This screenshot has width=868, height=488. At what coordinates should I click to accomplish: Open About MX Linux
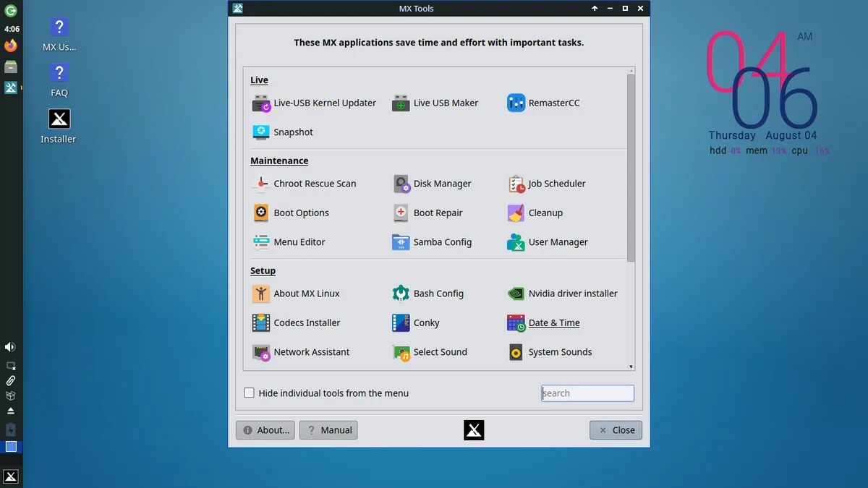(x=296, y=294)
